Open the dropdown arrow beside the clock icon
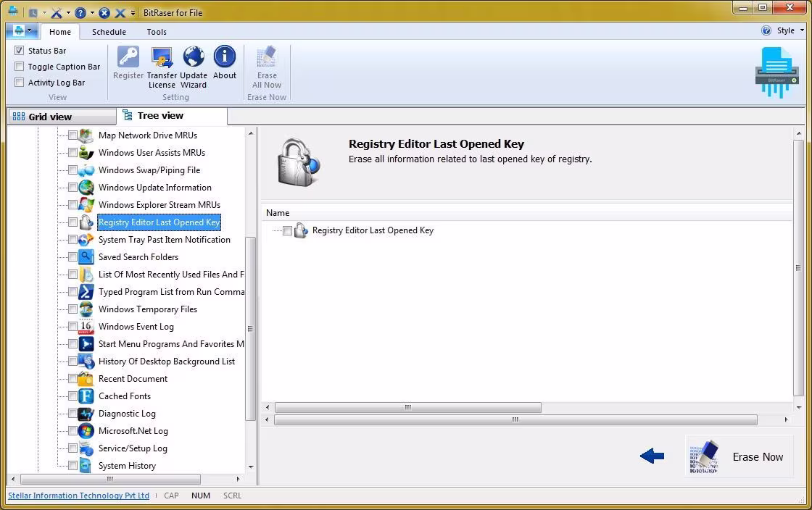The width and height of the screenshot is (812, 510). (x=44, y=12)
